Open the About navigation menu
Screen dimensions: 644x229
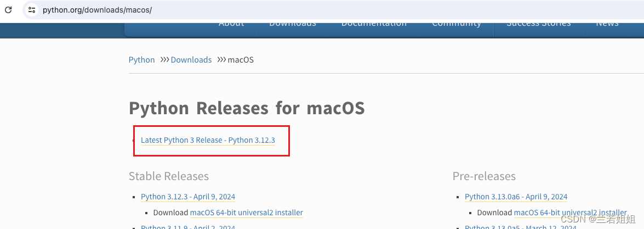point(231,24)
